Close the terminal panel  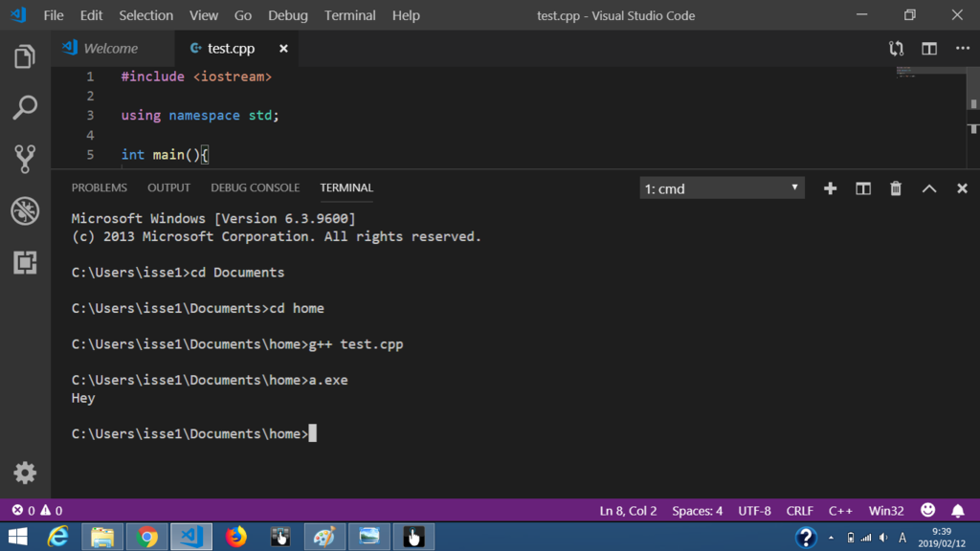coord(962,188)
